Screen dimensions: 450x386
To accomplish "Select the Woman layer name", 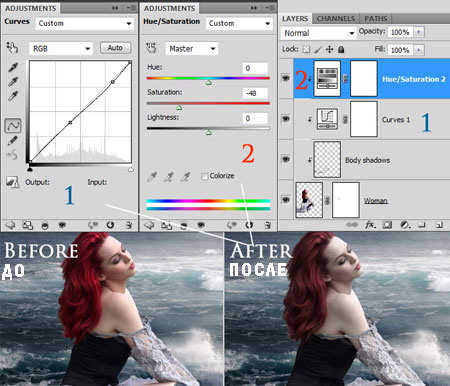I will (376, 200).
